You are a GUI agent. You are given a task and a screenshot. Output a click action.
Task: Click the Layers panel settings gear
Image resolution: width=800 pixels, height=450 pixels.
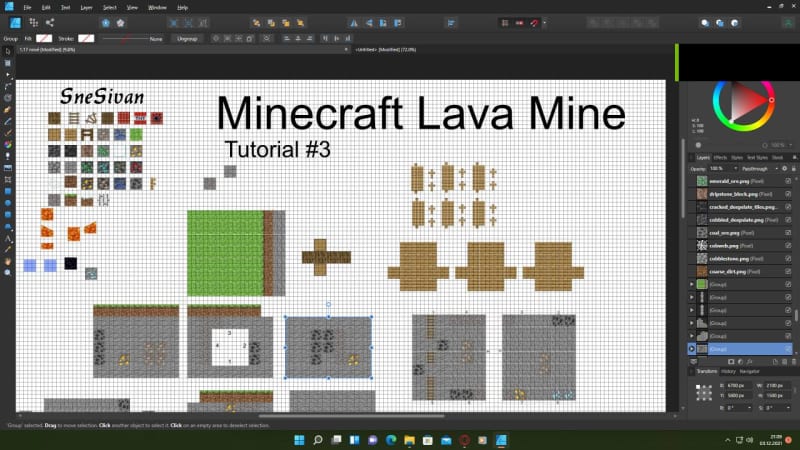(x=785, y=168)
